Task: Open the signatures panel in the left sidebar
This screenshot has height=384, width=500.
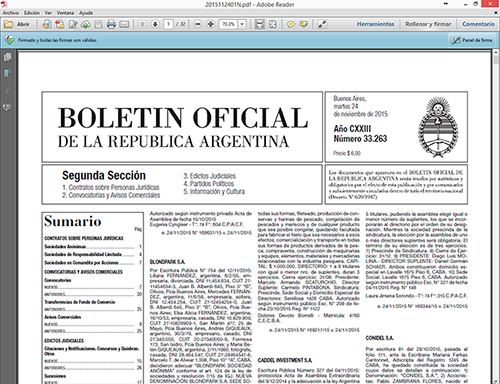Action: (x=7, y=107)
